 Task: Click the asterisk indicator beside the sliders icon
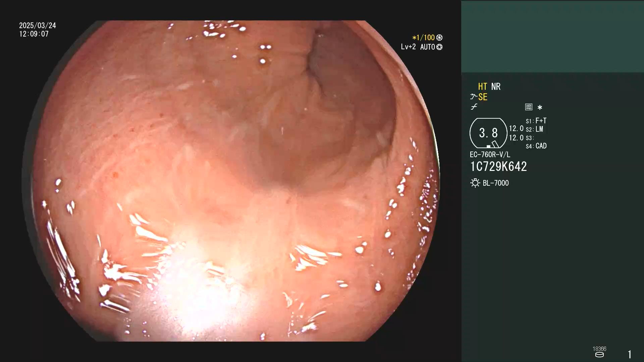coord(540,107)
